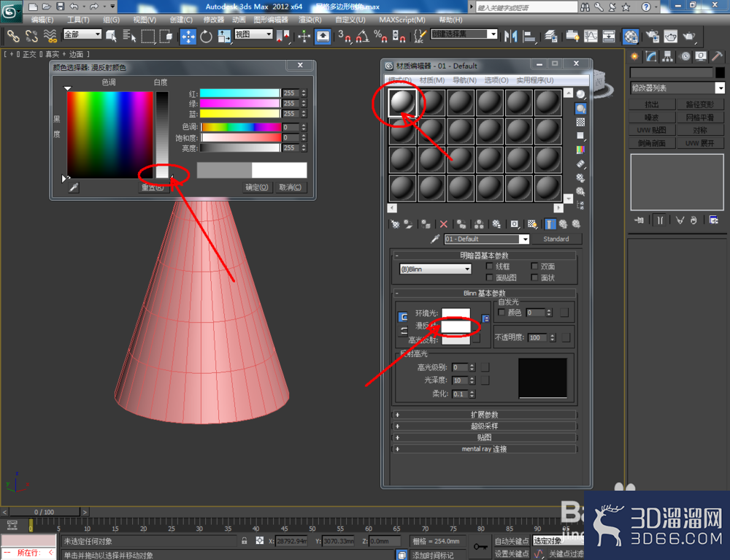
Task: Toggle the selection lock icon in status bar
Action: pos(245,541)
